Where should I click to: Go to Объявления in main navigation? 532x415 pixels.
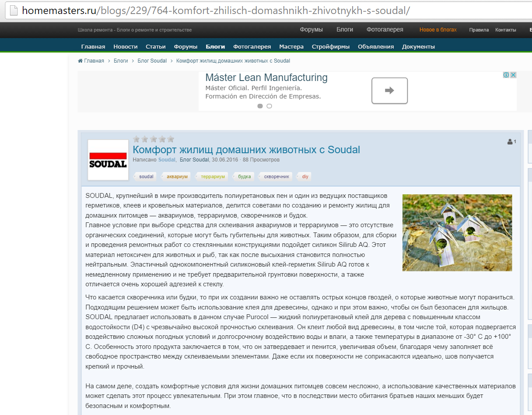376,46
